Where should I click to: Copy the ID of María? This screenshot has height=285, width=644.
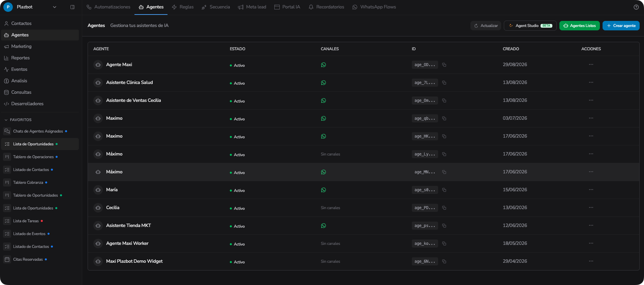point(444,190)
